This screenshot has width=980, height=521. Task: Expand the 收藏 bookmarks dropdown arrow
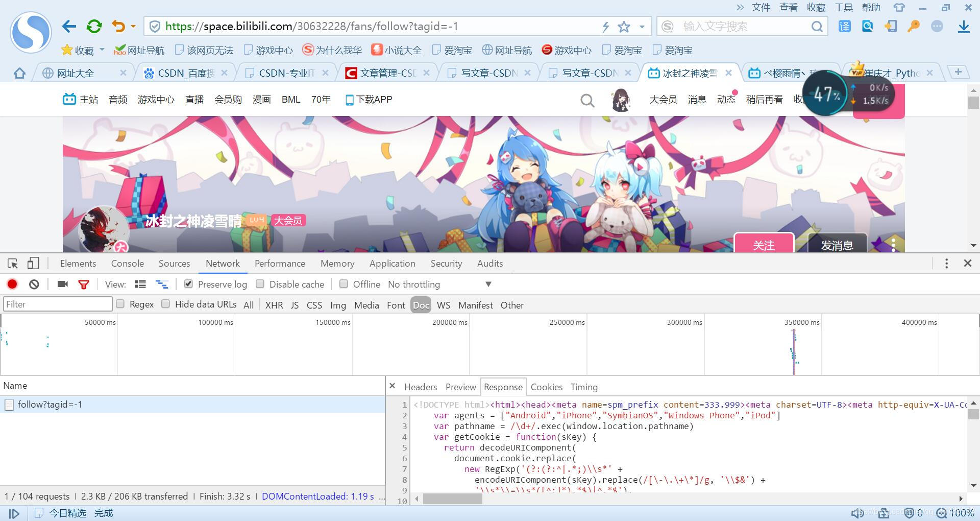102,50
